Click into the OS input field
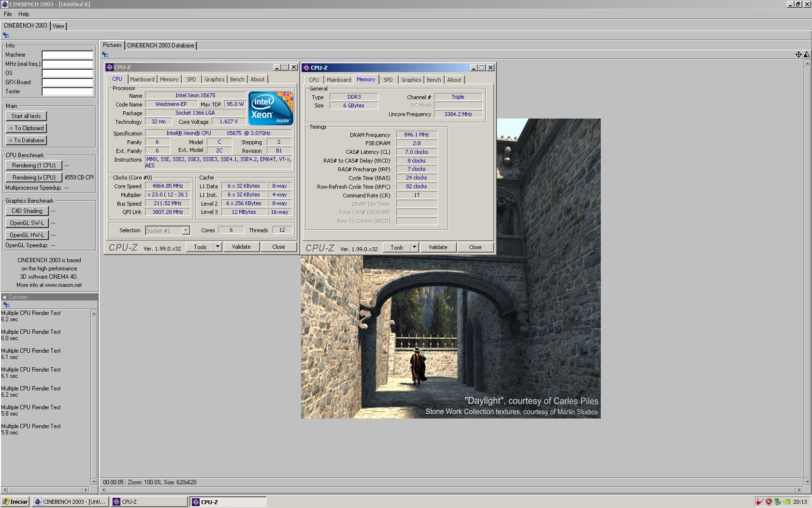 coord(68,73)
